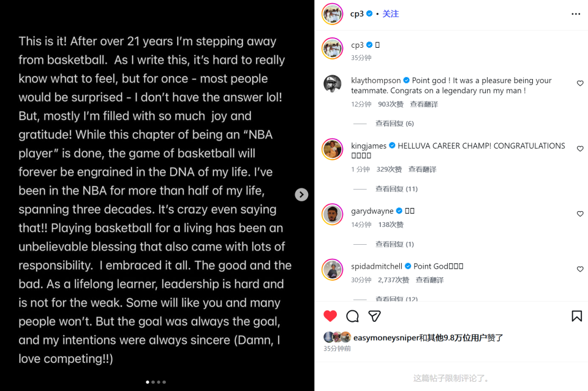Open cp3 profile avatar in header
588x391 pixels.
tap(333, 14)
